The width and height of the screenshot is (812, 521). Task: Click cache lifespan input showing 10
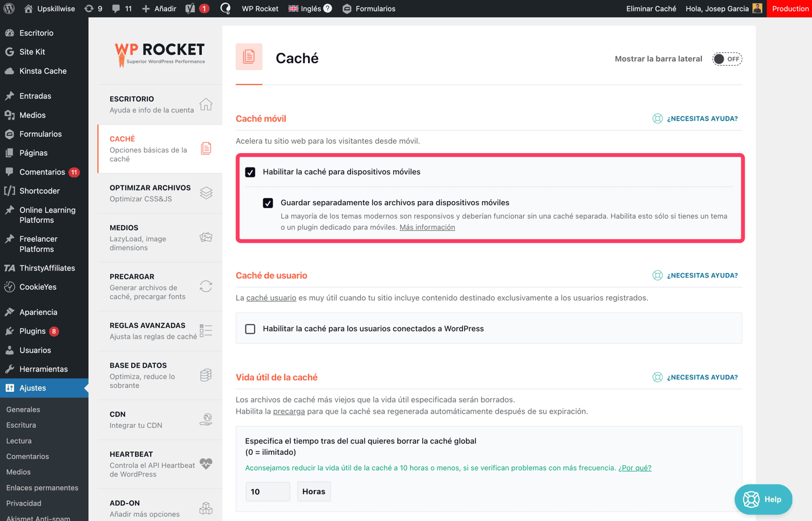(x=267, y=491)
